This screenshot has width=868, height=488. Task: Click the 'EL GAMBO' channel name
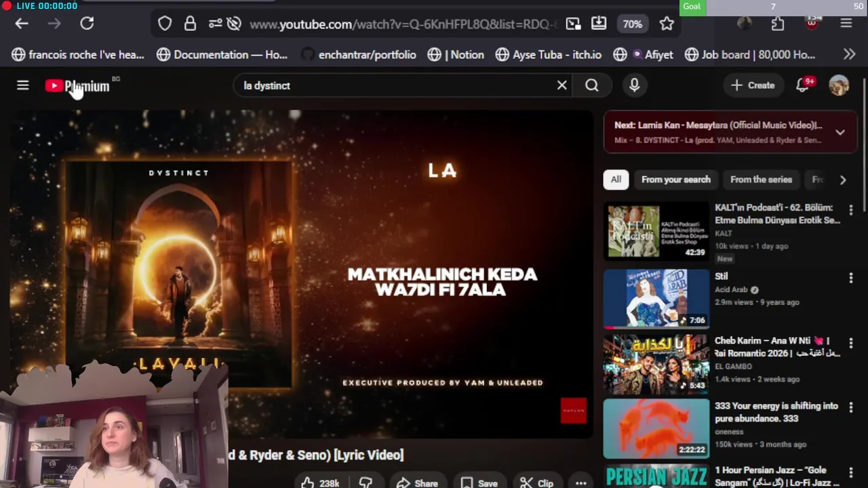click(x=733, y=367)
